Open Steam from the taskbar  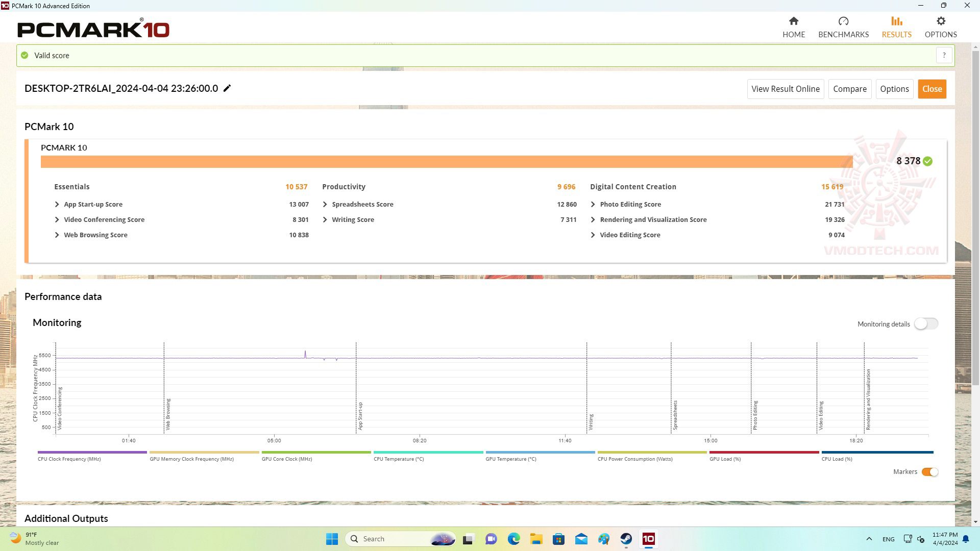(x=626, y=539)
